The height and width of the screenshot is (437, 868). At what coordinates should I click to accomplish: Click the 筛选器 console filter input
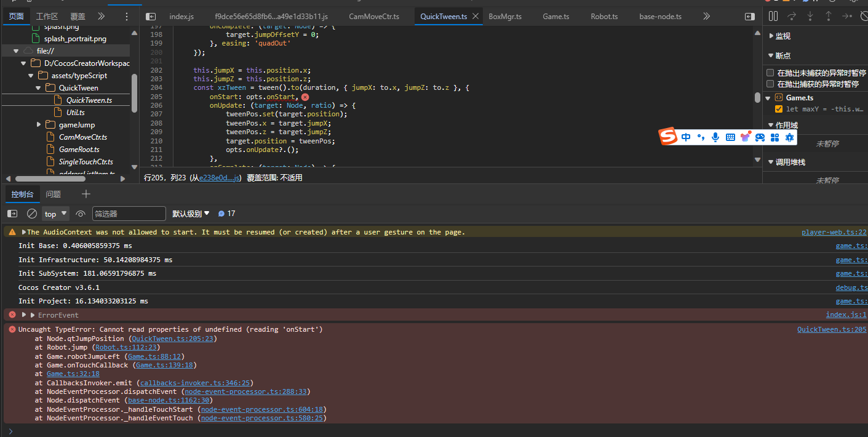129,214
